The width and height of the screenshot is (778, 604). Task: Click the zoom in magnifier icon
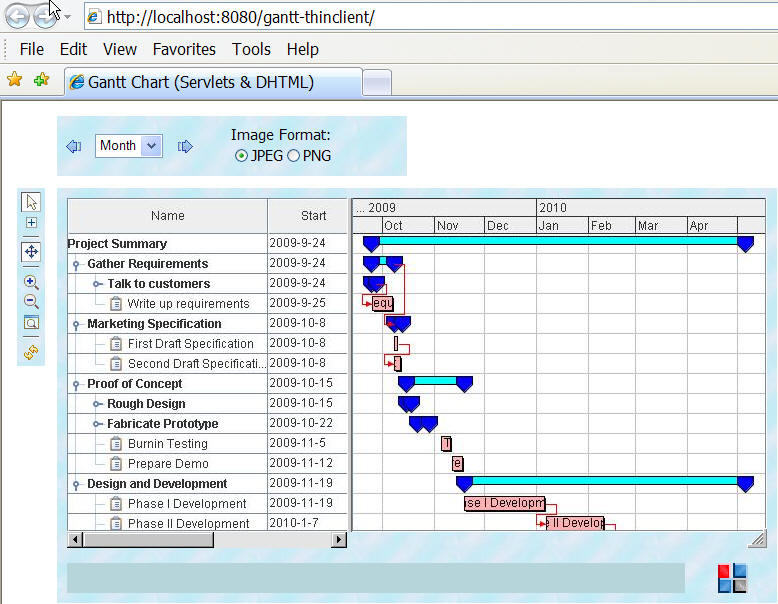pyautogui.click(x=31, y=283)
